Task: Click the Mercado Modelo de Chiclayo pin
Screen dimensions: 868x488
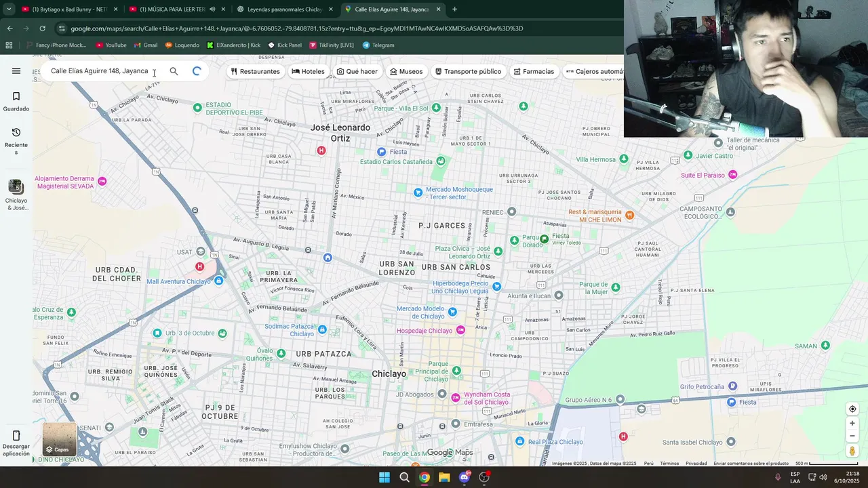Action: click(x=452, y=312)
